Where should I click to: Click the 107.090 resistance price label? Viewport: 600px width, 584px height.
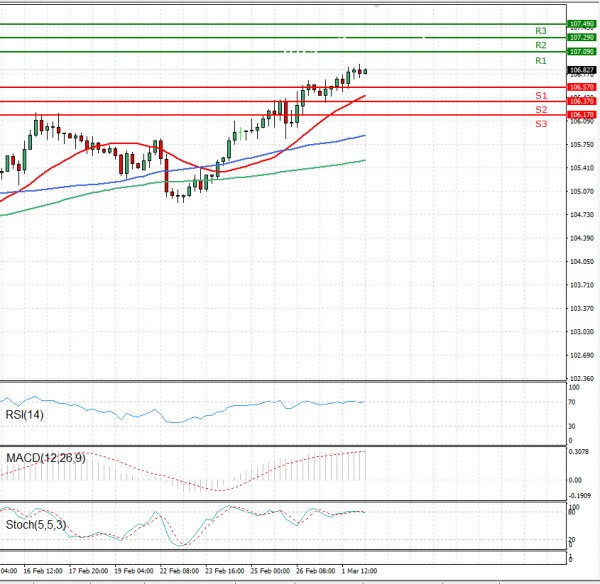click(x=582, y=52)
